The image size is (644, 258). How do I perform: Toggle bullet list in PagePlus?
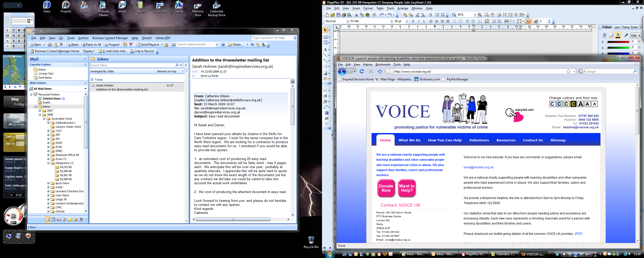tap(455, 21)
